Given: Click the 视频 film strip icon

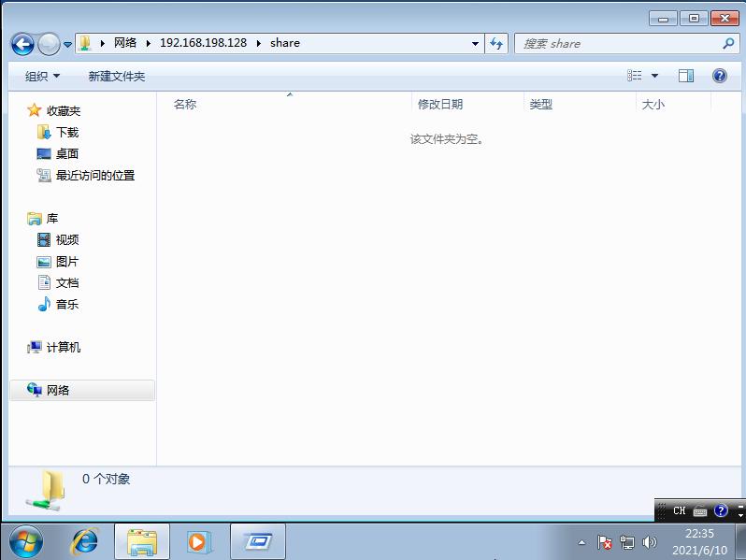Looking at the screenshot, I should [44, 239].
